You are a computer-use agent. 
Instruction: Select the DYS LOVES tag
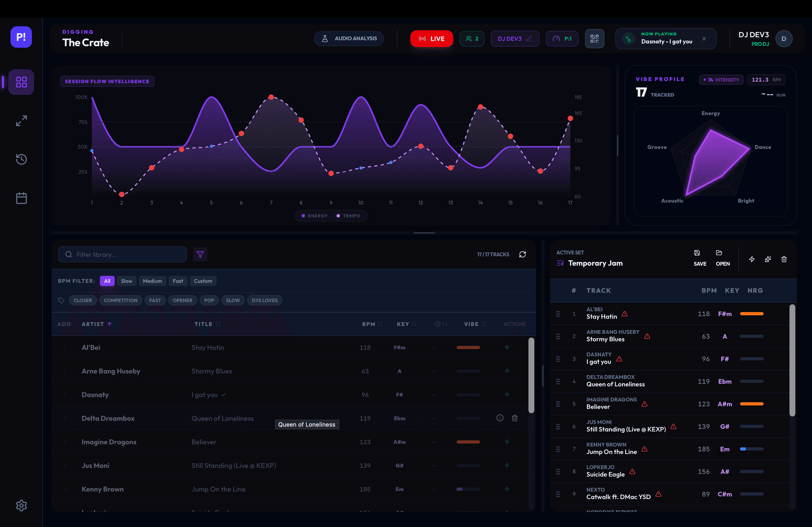tap(264, 300)
